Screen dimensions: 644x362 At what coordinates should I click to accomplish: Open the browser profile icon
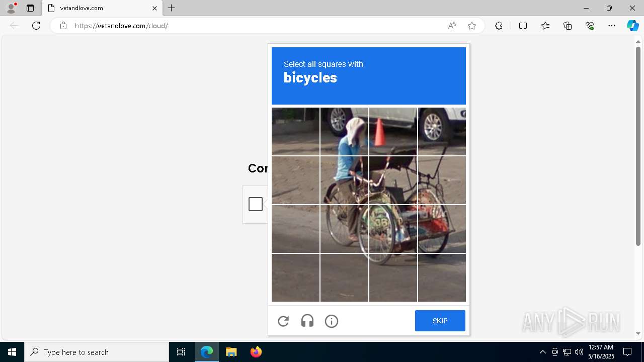click(x=11, y=8)
